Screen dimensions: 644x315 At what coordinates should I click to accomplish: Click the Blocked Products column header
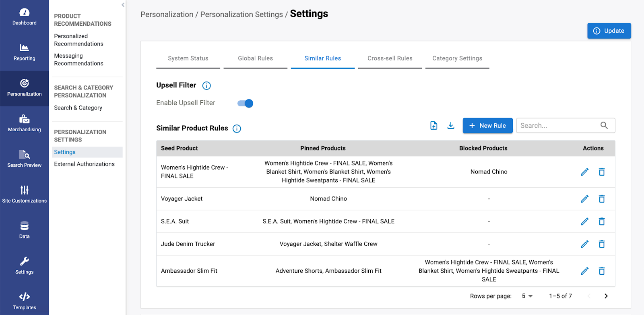[x=483, y=148]
